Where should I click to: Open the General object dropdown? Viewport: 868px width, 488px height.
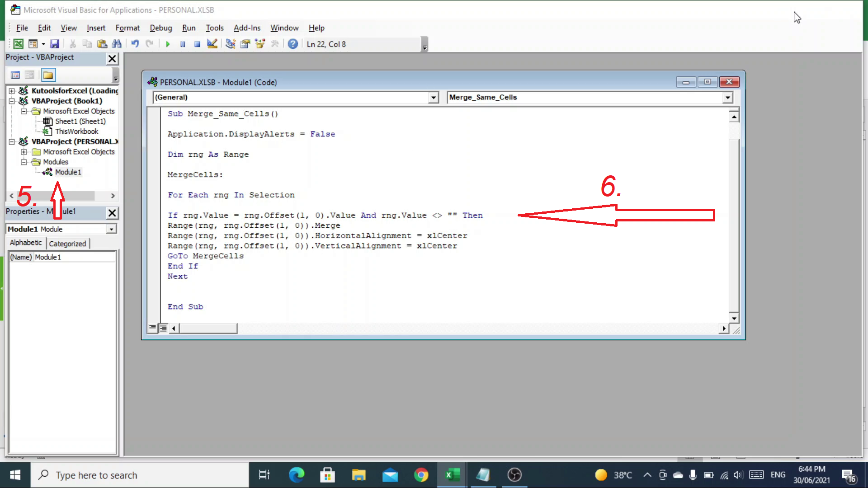(433, 97)
